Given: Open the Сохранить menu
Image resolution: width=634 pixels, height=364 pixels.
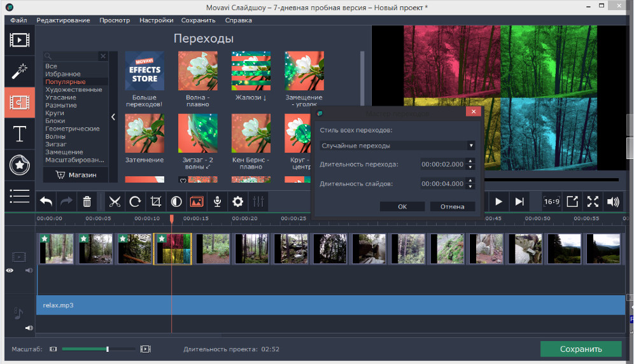Looking at the screenshot, I should 198,20.
